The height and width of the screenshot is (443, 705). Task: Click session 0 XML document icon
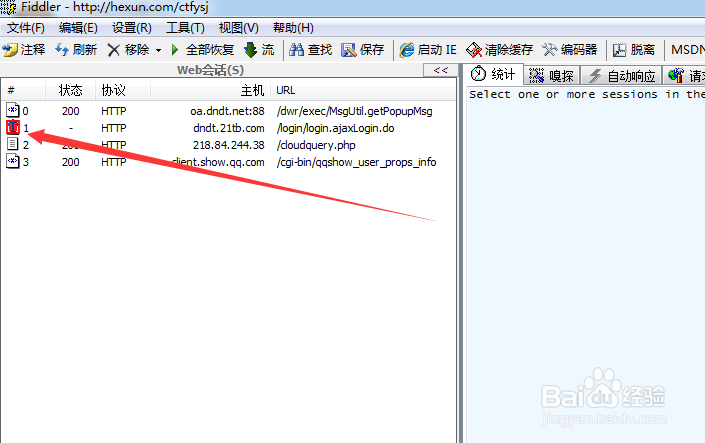pos(13,110)
